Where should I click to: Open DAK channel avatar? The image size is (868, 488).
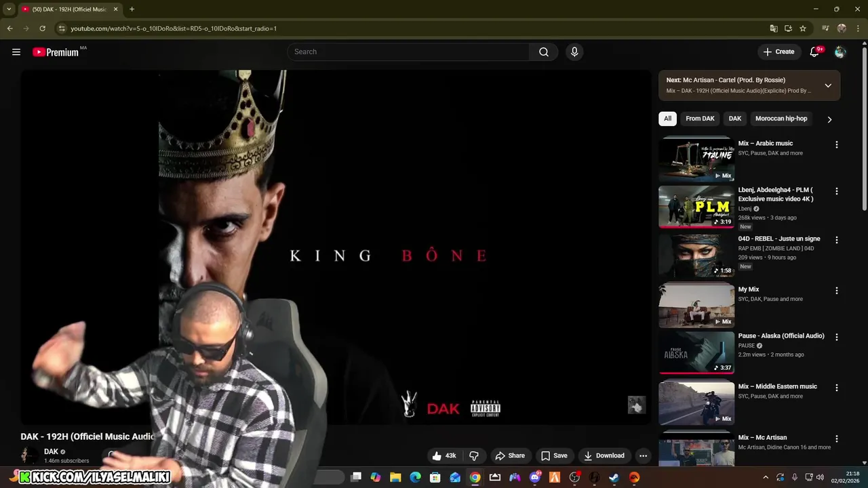[x=29, y=455]
